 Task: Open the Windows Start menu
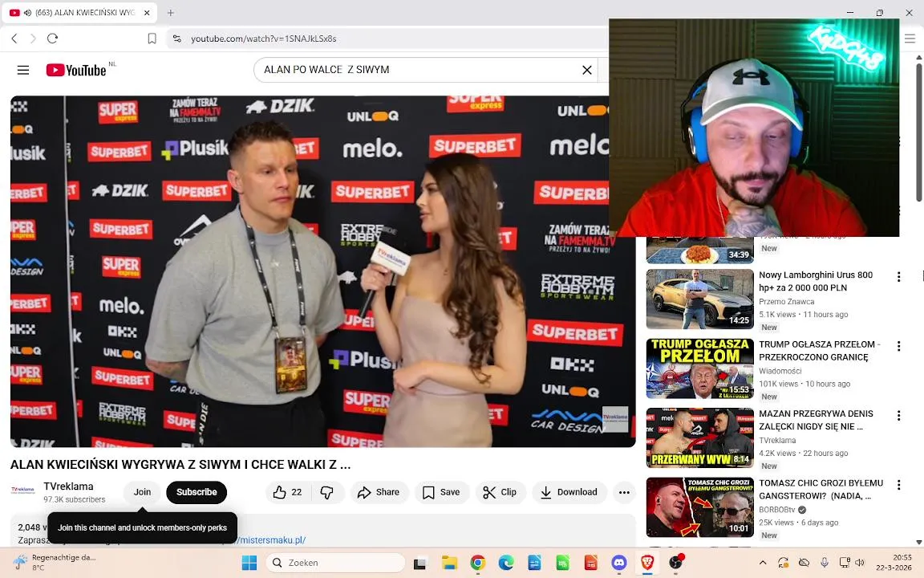click(249, 563)
